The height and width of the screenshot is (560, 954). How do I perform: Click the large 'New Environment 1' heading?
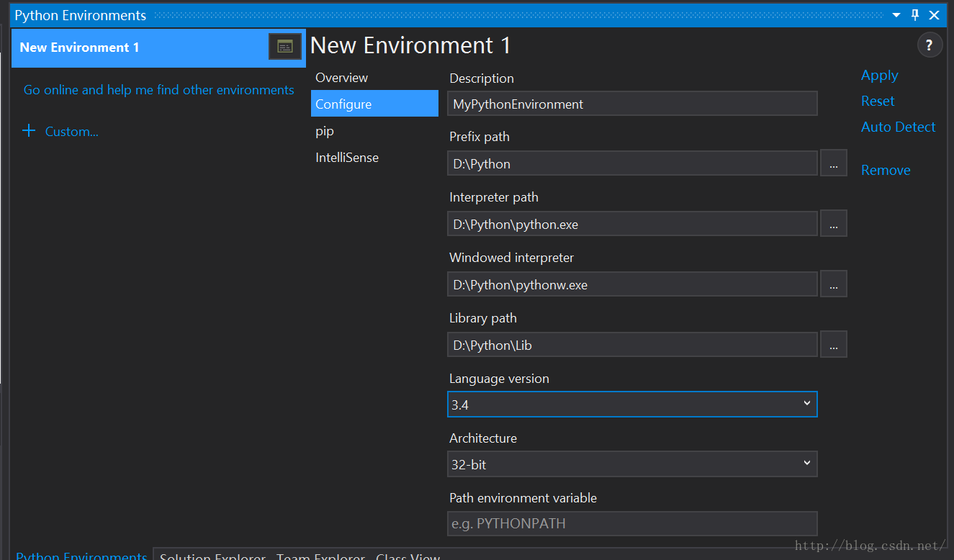tap(410, 45)
